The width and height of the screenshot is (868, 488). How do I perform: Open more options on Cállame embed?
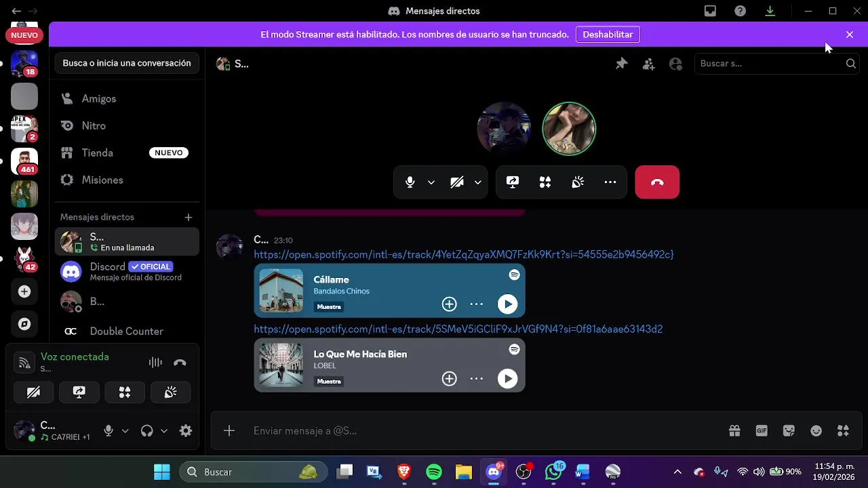click(477, 304)
